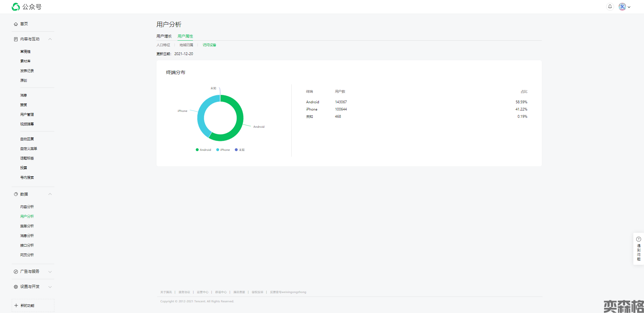This screenshot has height=313, width=644.
Task: Open the notification bell
Action: tap(610, 7)
